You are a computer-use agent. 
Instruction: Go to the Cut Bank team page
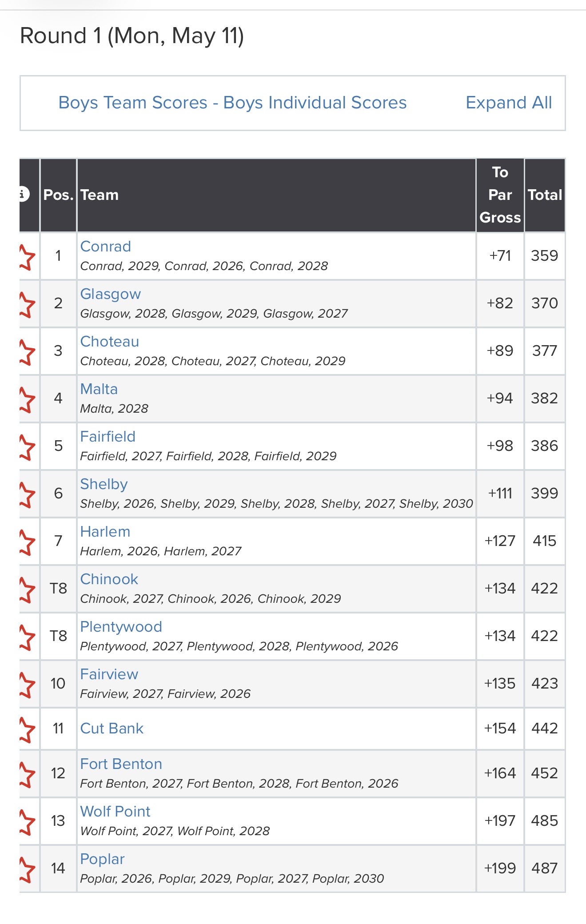(112, 729)
